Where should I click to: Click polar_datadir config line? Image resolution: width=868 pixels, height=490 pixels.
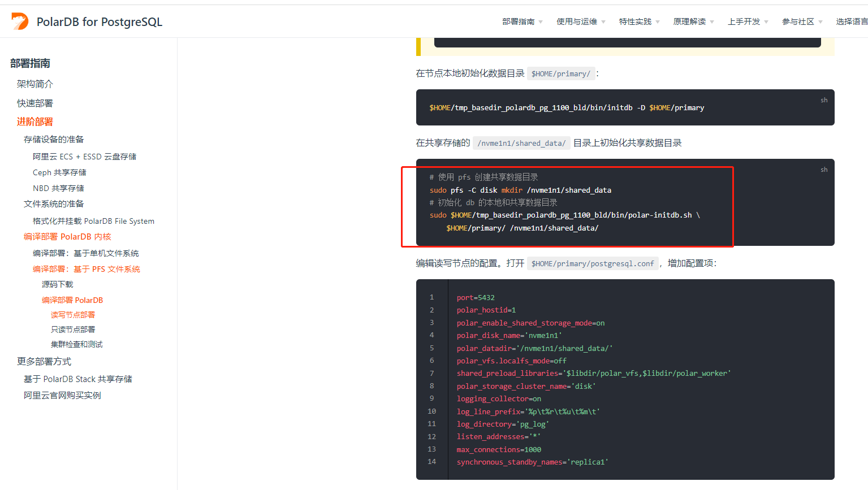coord(534,348)
